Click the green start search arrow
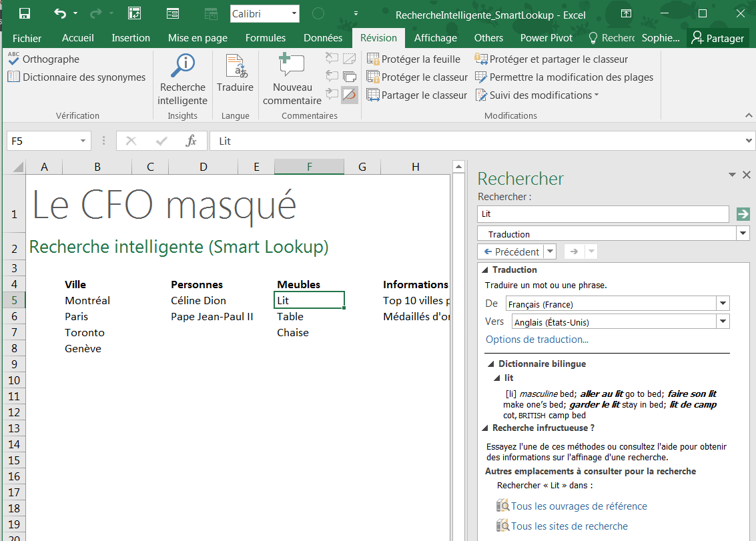Screen dimensions: 756x541 743,214
